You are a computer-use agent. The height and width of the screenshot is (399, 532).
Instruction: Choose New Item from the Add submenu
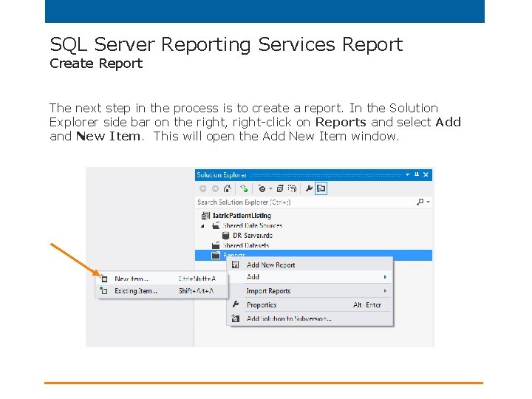point(162,279)
